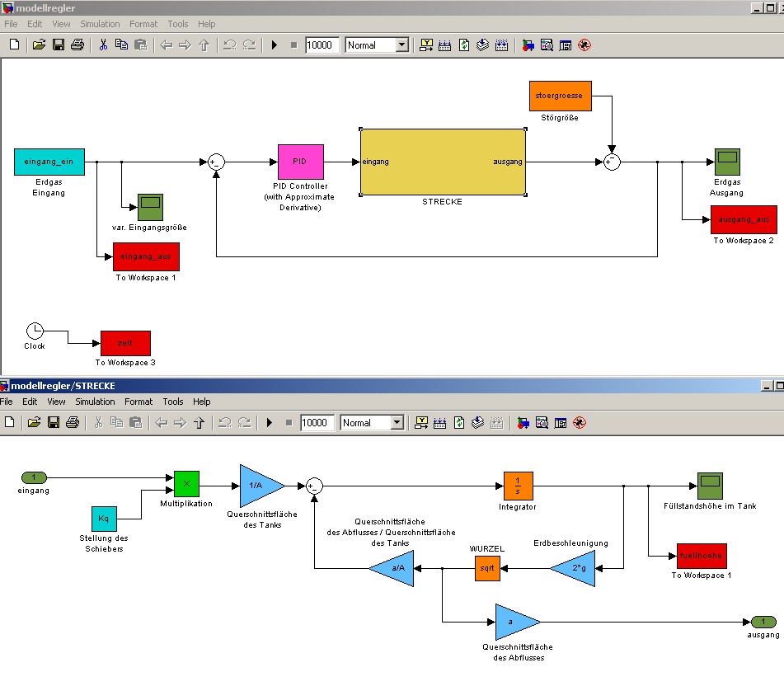The width and height of the screenshot is (784, 686).
Task: Go up to parent system in modellregler toolbar
Action: [204, 45]
